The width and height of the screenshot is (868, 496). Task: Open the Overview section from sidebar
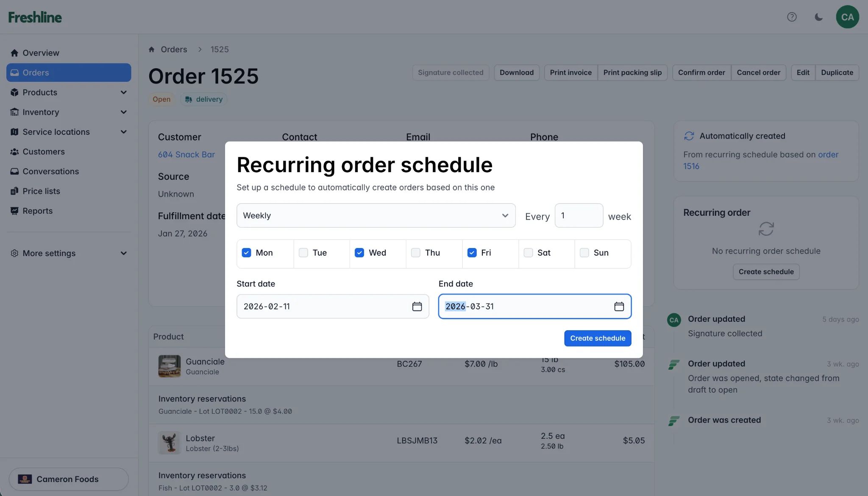click(x=41, y=53)
